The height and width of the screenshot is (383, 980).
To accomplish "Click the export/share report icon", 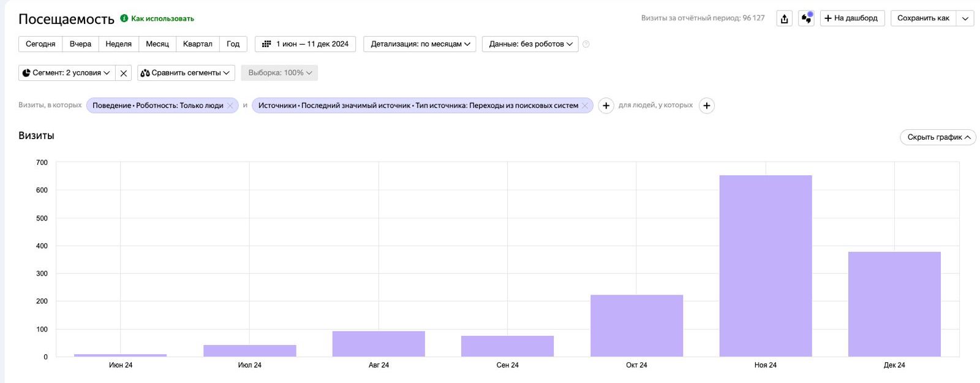I will coord(784,18).
